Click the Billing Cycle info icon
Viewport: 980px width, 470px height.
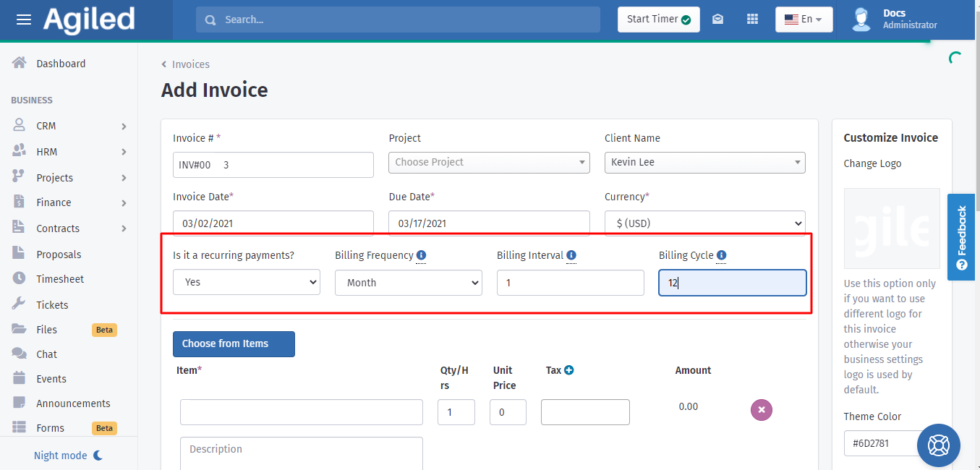(x=721, y=255)
